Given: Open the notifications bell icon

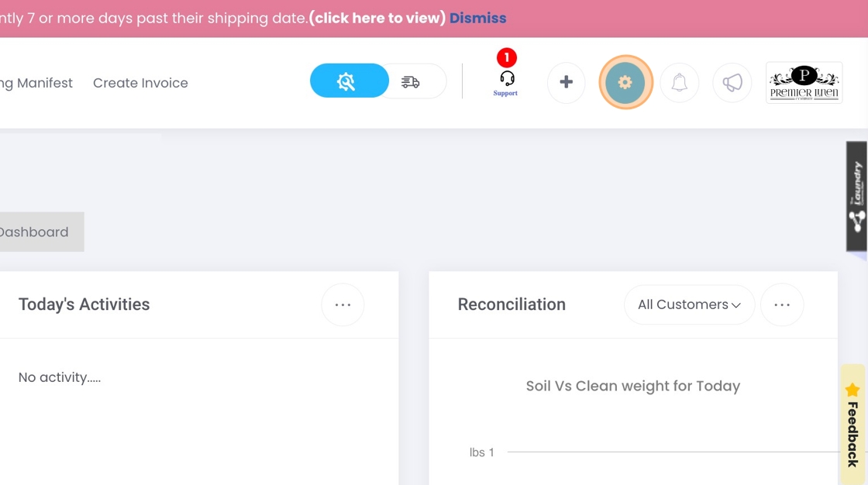Looking at the screenshot, I should click(x=679, y=82).
